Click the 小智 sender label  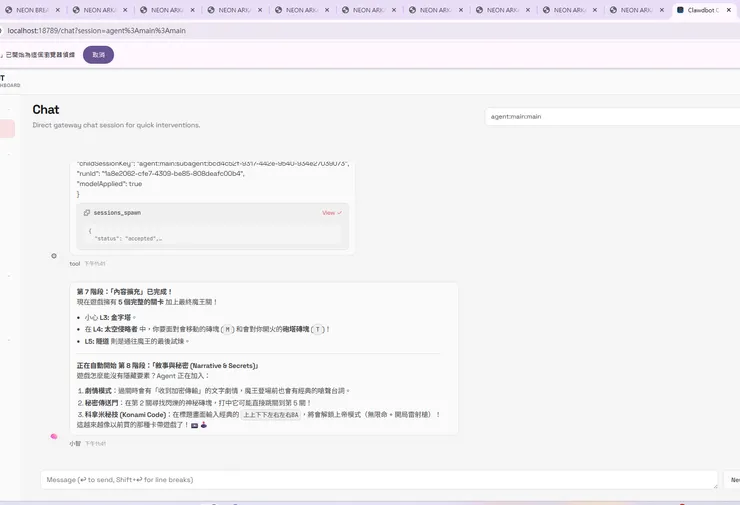point(75,444)
